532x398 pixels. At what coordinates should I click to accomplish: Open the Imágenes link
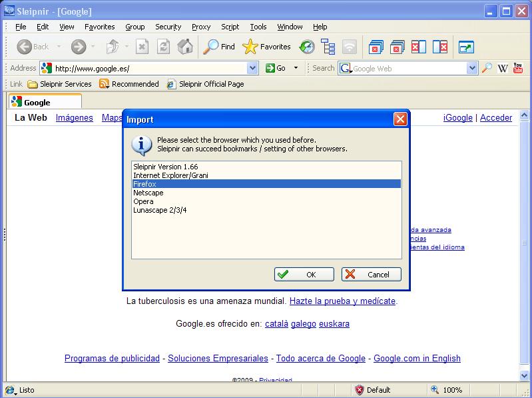click(75, 118)
